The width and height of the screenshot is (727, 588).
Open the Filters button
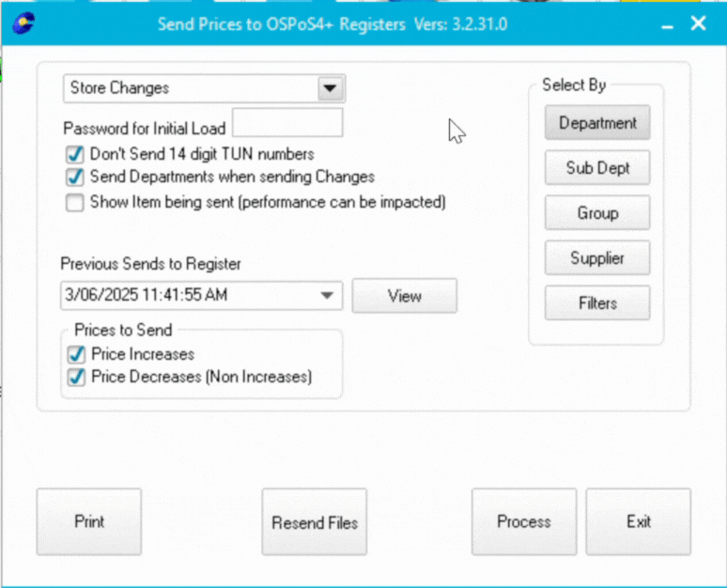[597, 302]
